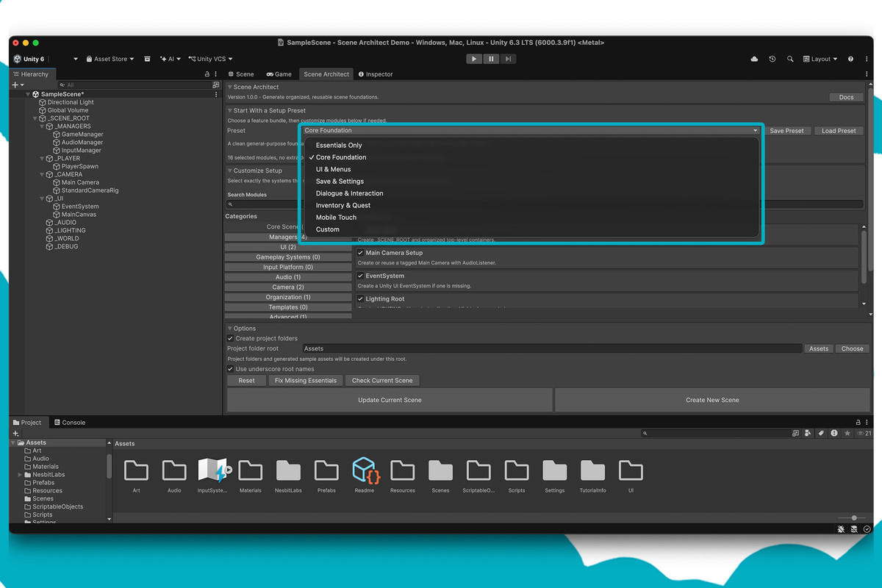
Task: Open the Hierarchy panel kebab menu
Action: pos(215,74)
